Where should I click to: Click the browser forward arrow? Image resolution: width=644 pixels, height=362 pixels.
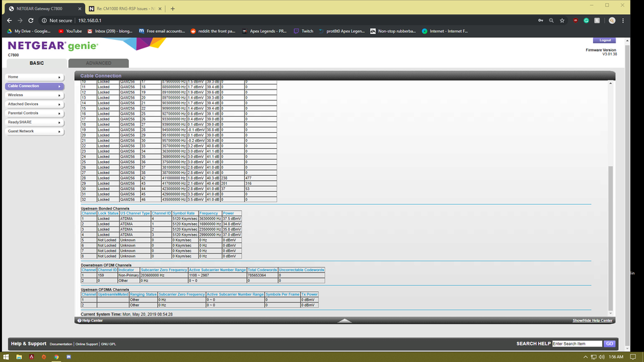click(20, 21)
